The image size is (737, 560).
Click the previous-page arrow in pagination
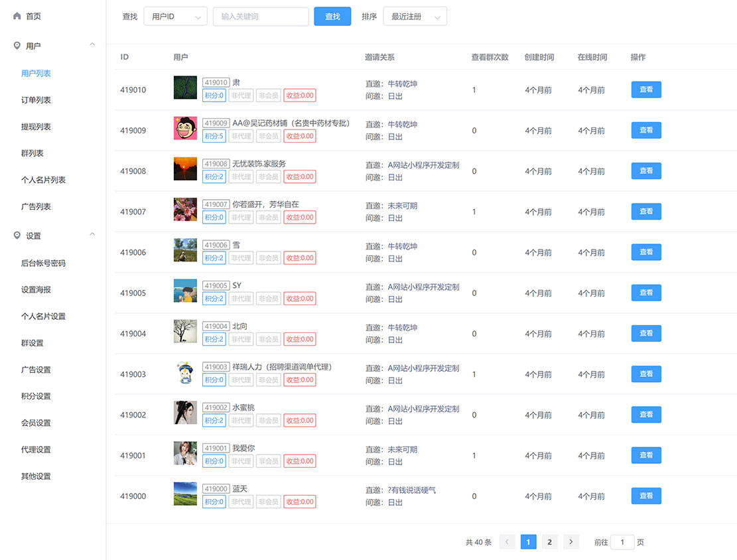507,541
